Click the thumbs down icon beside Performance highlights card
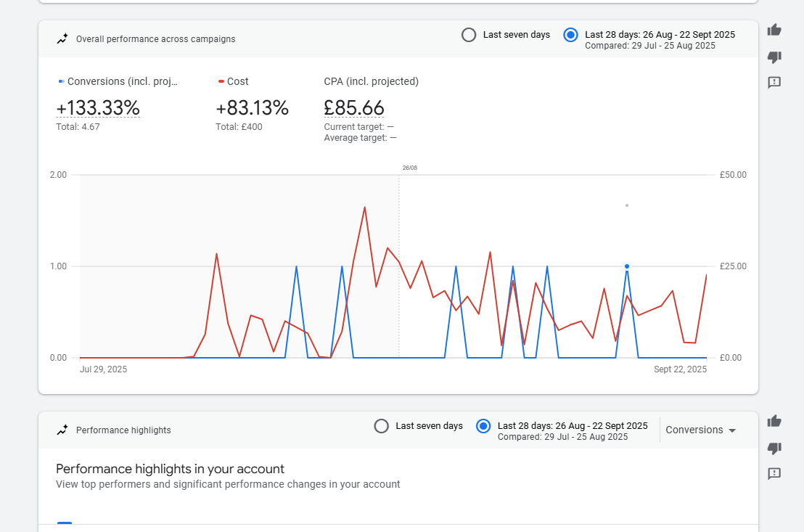The width and height of the screenshot is (804, 532). [774, 449]
